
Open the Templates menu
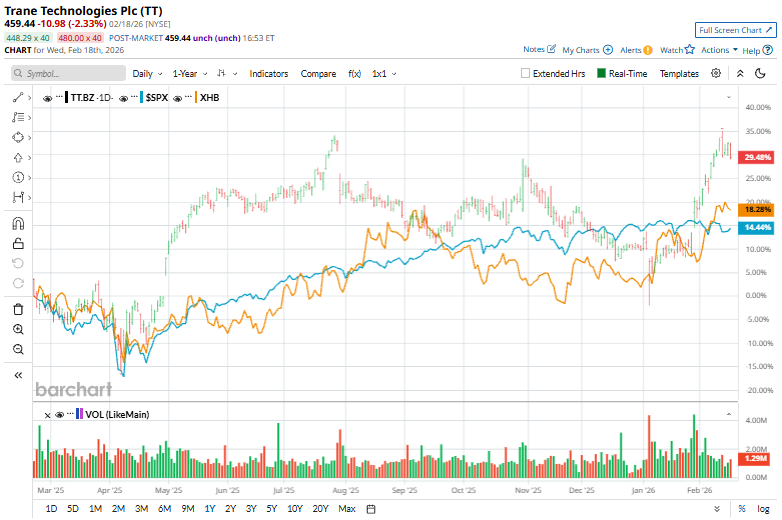(679, 74)
